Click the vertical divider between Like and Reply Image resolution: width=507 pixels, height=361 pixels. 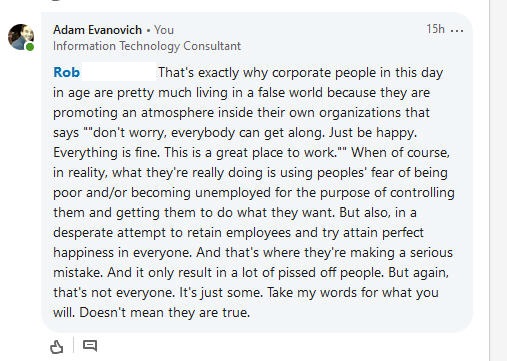[x=73, y=345]
